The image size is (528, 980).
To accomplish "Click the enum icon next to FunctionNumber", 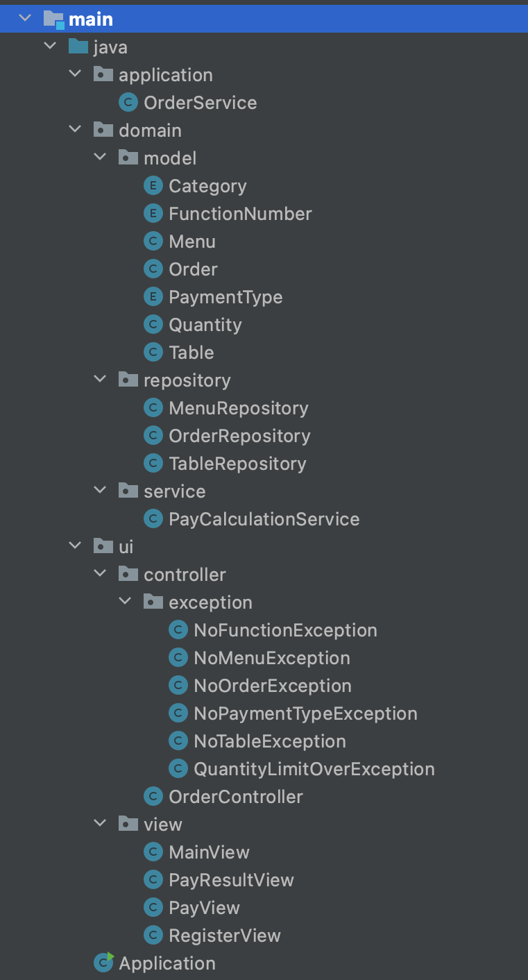I will point(153,213).
